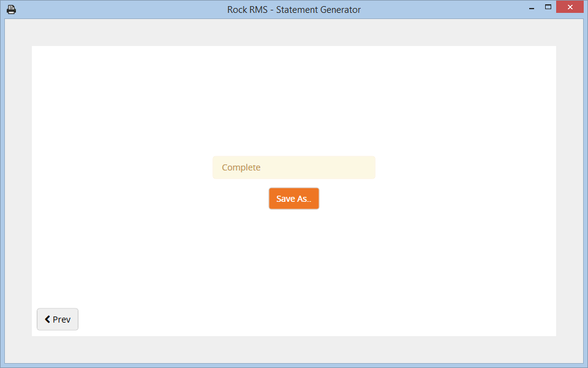Click empty white panel area above Complete
This screenshot has width=588, height=368.
[x=294, y=98]
